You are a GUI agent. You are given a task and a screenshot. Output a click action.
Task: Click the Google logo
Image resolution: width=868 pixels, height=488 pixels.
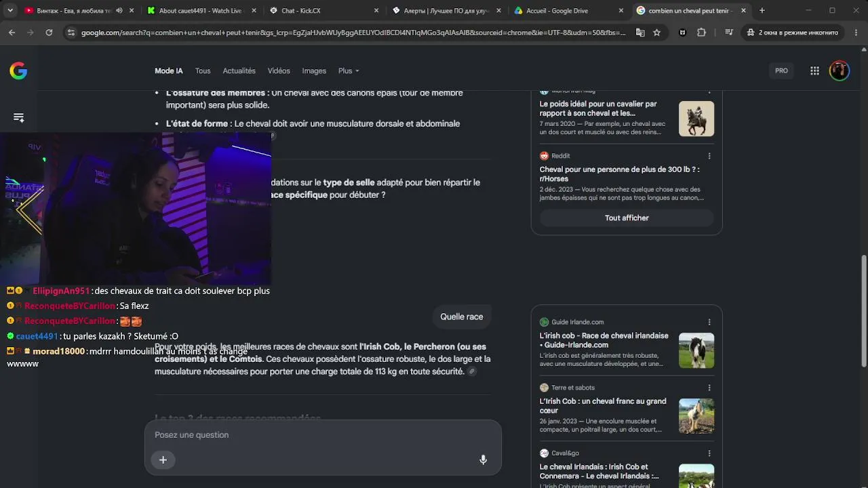click(18, 70)
